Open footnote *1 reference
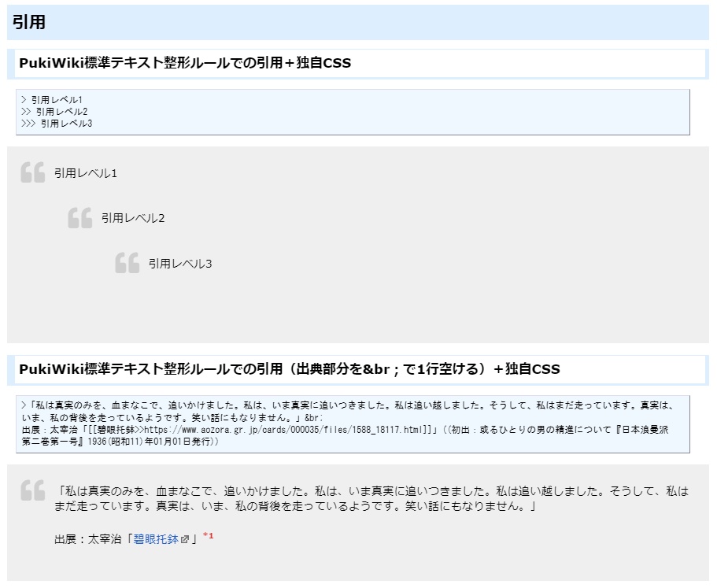Image resolution: width=717 pixels, height=588 pixels. click(x=207, y=537)
